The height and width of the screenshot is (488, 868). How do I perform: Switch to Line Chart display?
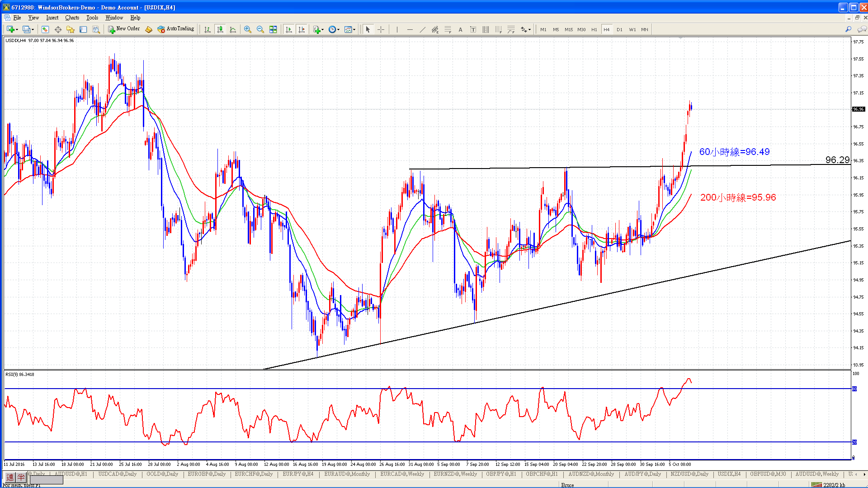233,29
